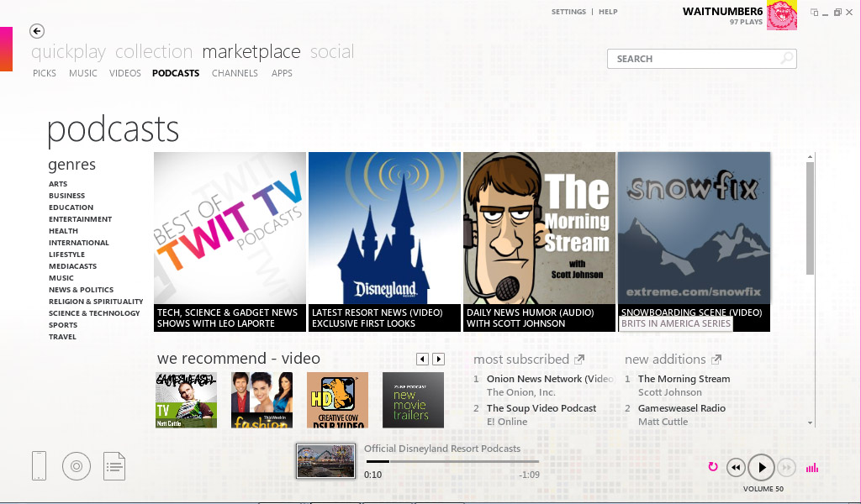Open the SETTINGS link
The height and width of the screenshot is (504, 861).
click(x=568, y=12)
